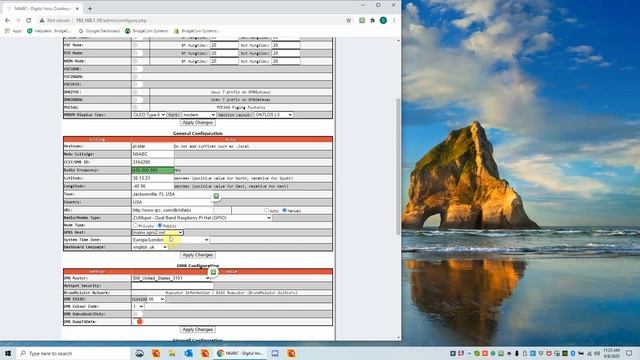640x360 pixels.
Task: Open Chrome window in the taskbar
Action: (x=240, y=353)
